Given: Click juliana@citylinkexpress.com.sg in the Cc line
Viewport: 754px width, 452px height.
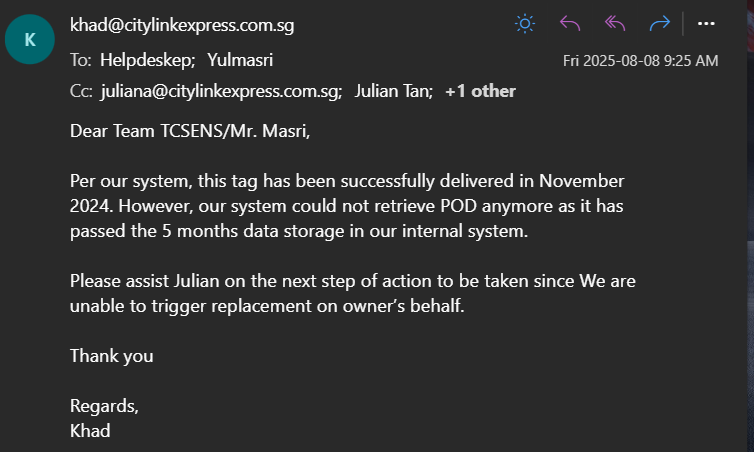Looking at the screenshot, I should [x=221, y=91].
